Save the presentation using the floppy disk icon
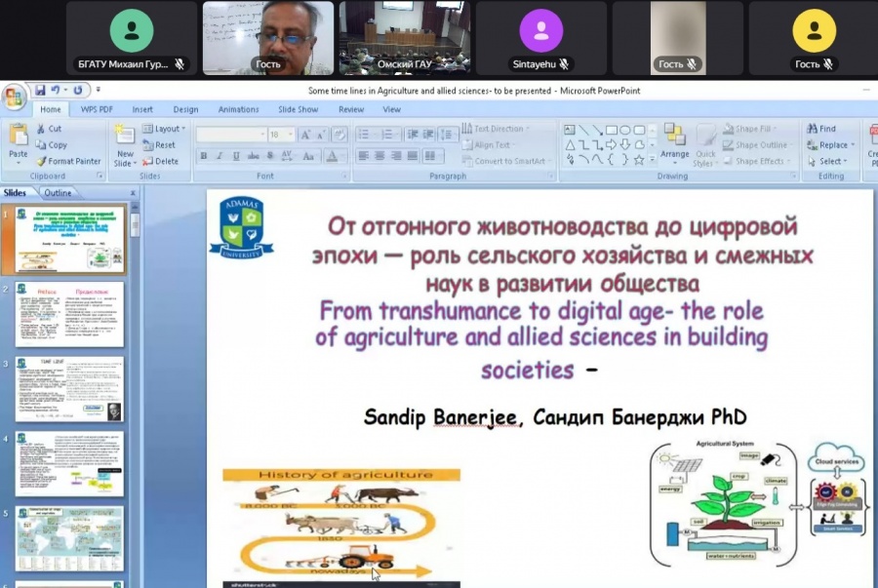This screenshot has width=878, height=588. click(41, 90)
